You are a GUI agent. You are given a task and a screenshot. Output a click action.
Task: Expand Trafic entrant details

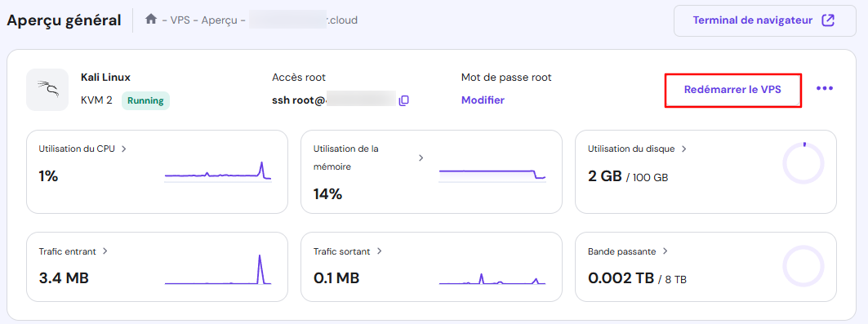coord(105,251)
